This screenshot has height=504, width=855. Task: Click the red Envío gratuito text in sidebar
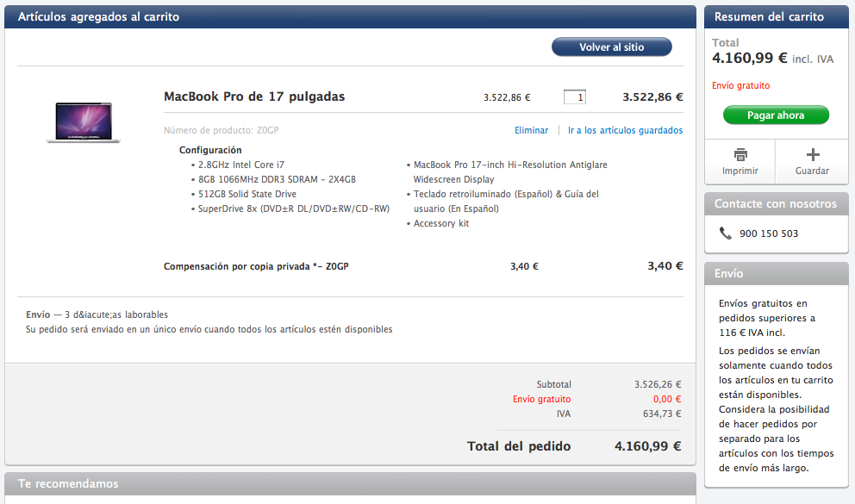[x=741, y=85]
